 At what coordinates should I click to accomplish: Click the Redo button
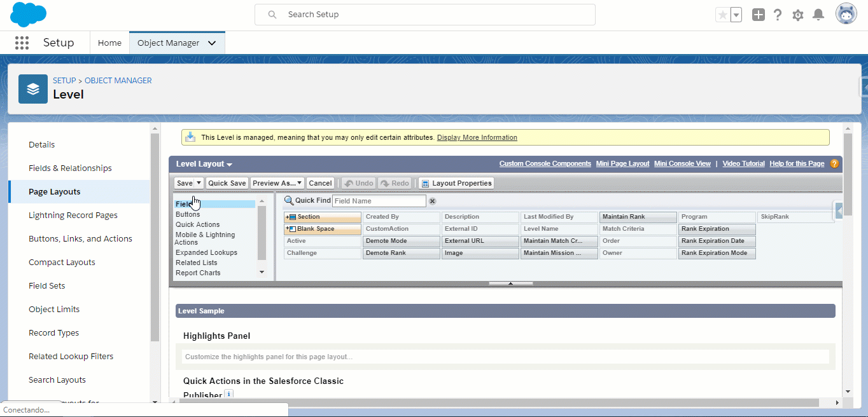tap(395, 183)
